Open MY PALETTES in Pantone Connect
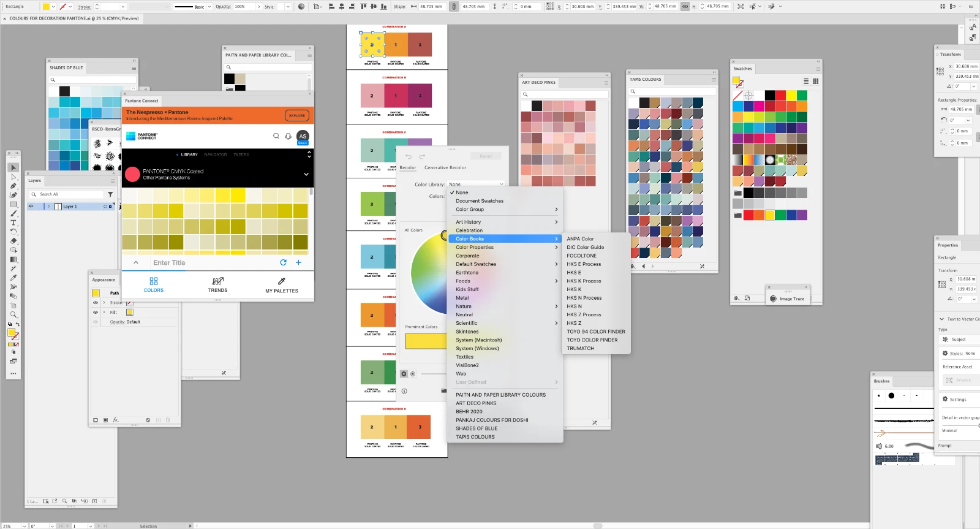Viewport: 980px width, 529px height. click(282, 285)
